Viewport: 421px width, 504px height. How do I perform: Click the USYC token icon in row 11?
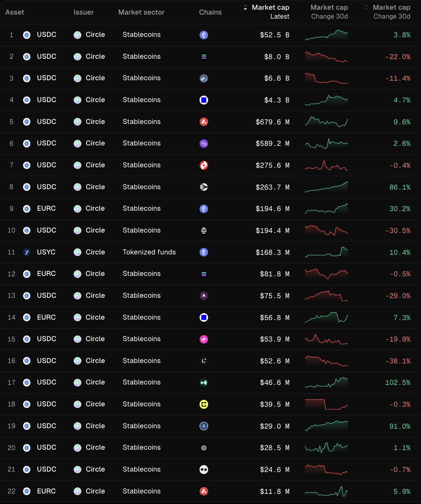click(26, 252)
